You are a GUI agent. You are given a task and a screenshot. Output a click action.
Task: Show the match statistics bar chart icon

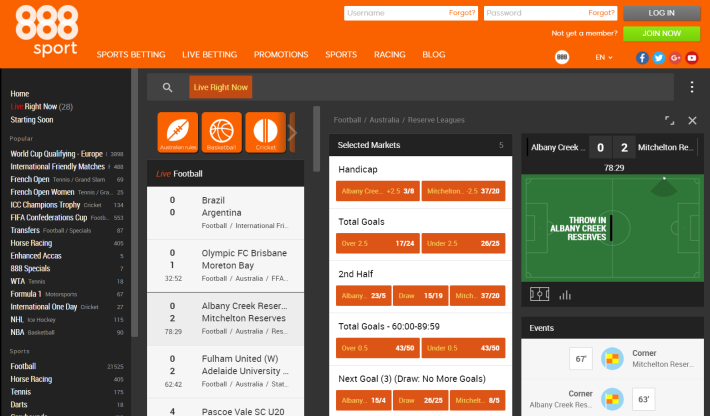coord(565,295)
